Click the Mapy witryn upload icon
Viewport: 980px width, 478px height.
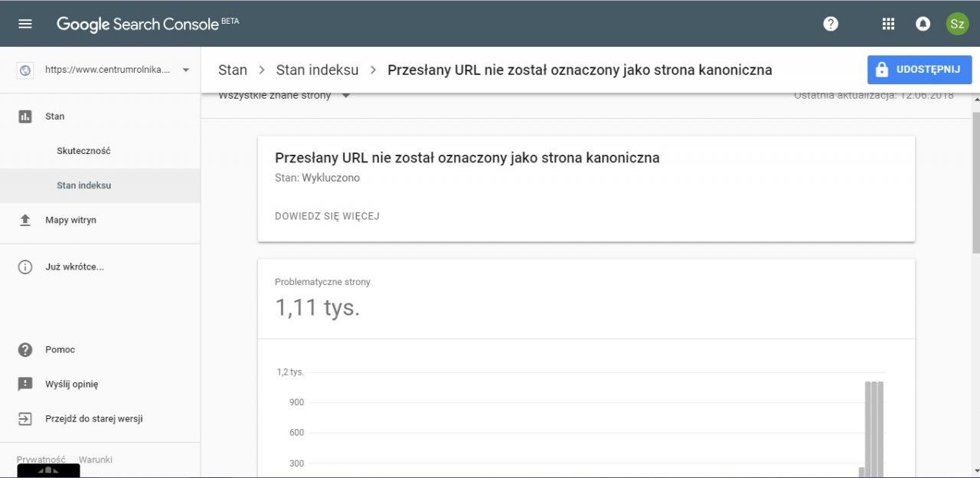pos(25,220)
